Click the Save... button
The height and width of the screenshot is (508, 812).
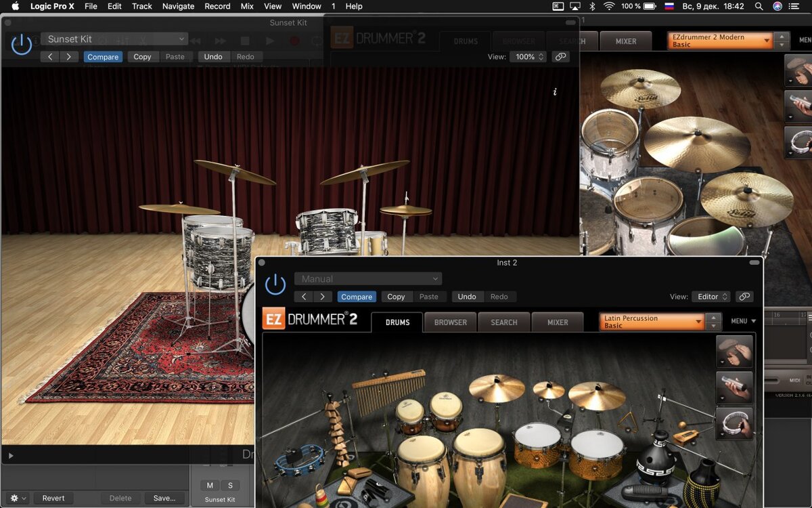pos(164,498)
